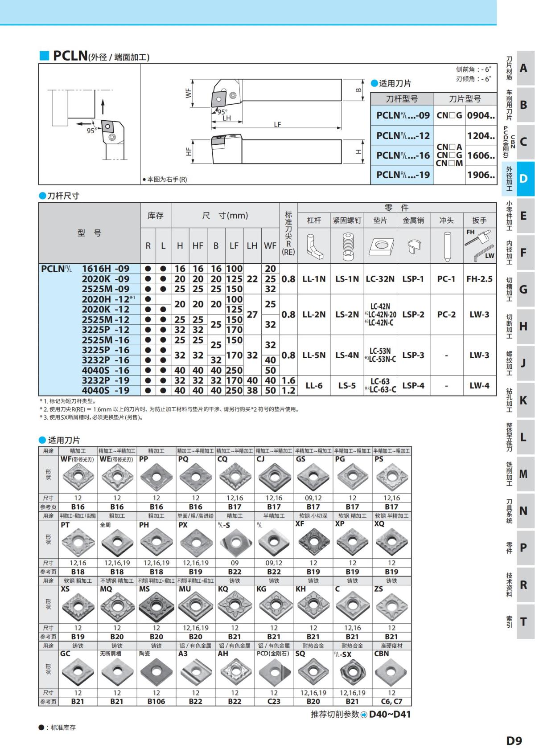Click the FH/LW wrench icon
535x756 pixels.
[480, 245]
